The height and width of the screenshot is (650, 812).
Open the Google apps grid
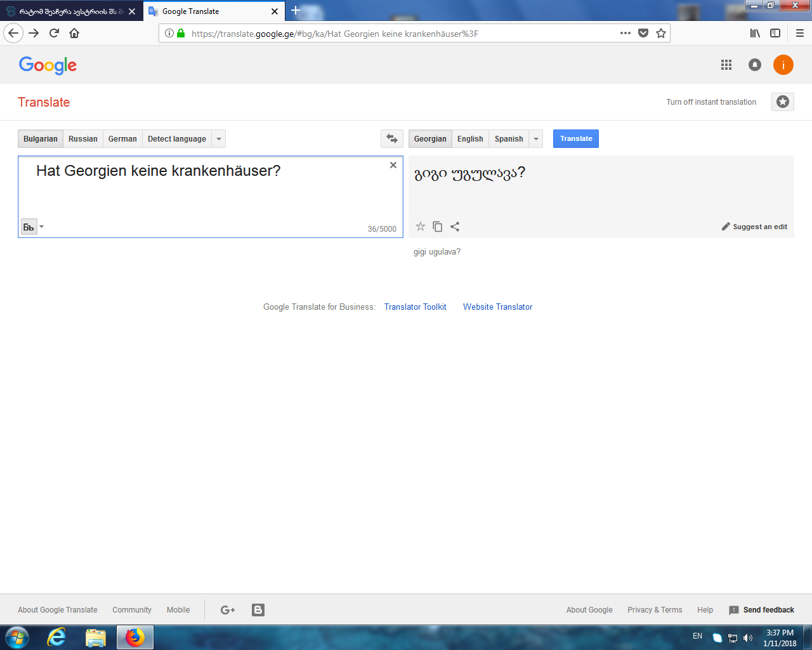click(x=726, y=65)
